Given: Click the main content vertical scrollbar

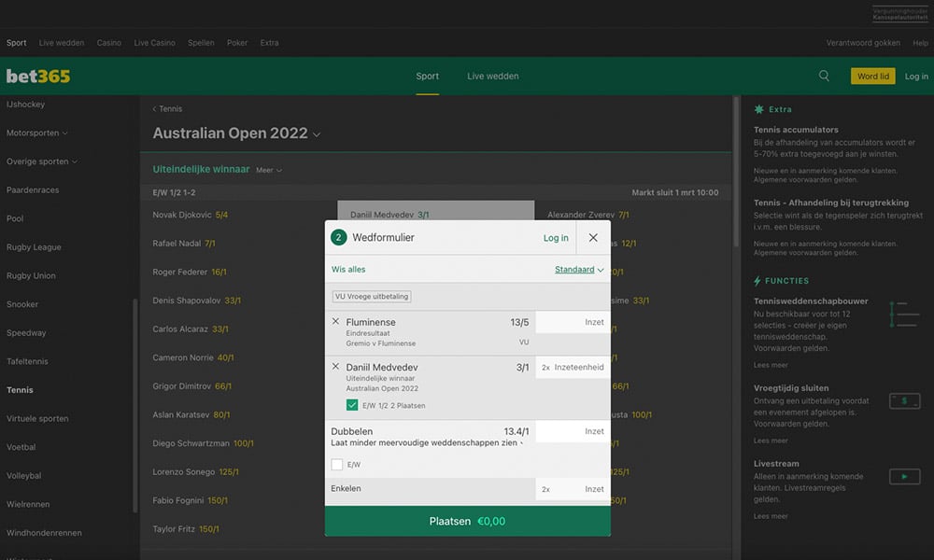Looking at the screenshot, I should click(736, 173).
